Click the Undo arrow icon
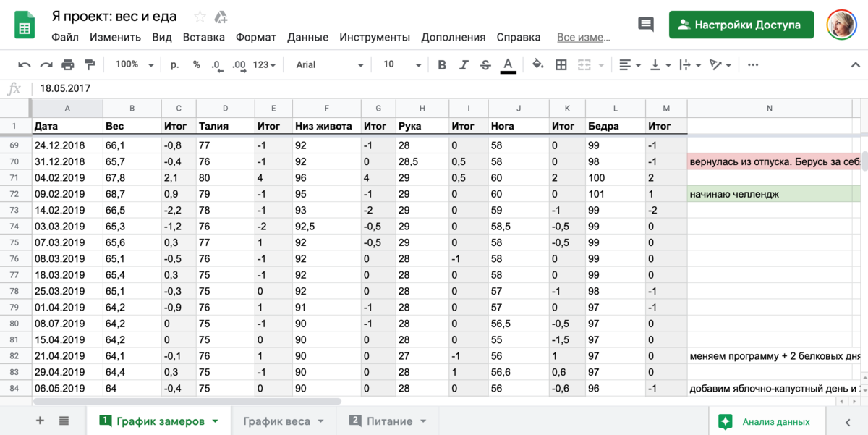 25,64
